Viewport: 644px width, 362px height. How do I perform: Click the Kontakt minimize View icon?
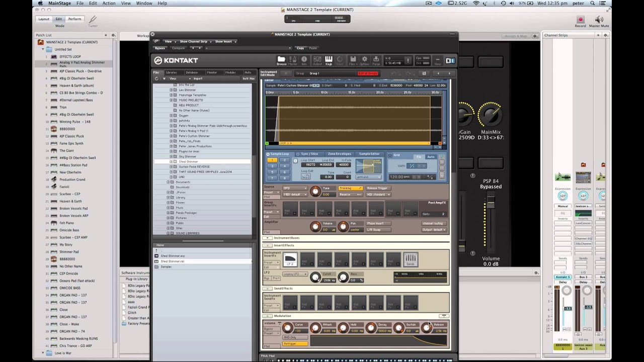pos(437,60)
